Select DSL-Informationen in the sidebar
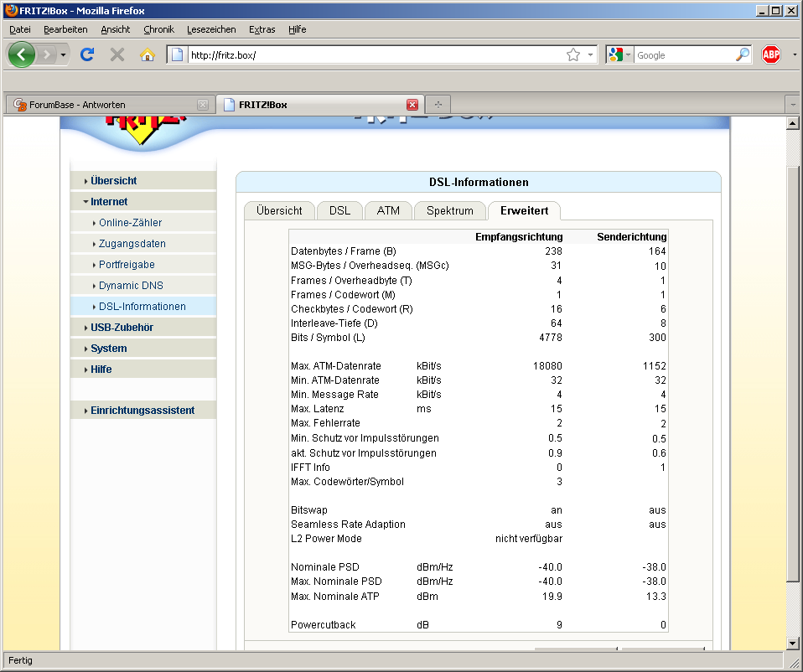803x672 pixels. coord(142,307)
